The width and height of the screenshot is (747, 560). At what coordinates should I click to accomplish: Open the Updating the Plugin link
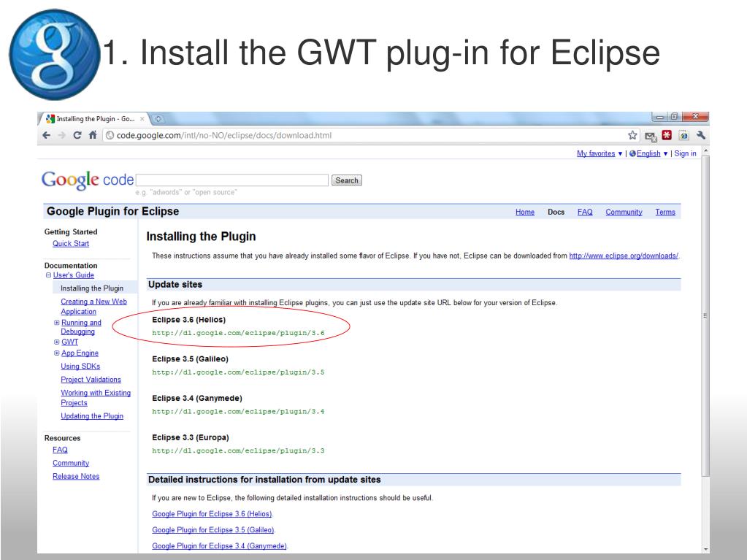pos(91,415)
